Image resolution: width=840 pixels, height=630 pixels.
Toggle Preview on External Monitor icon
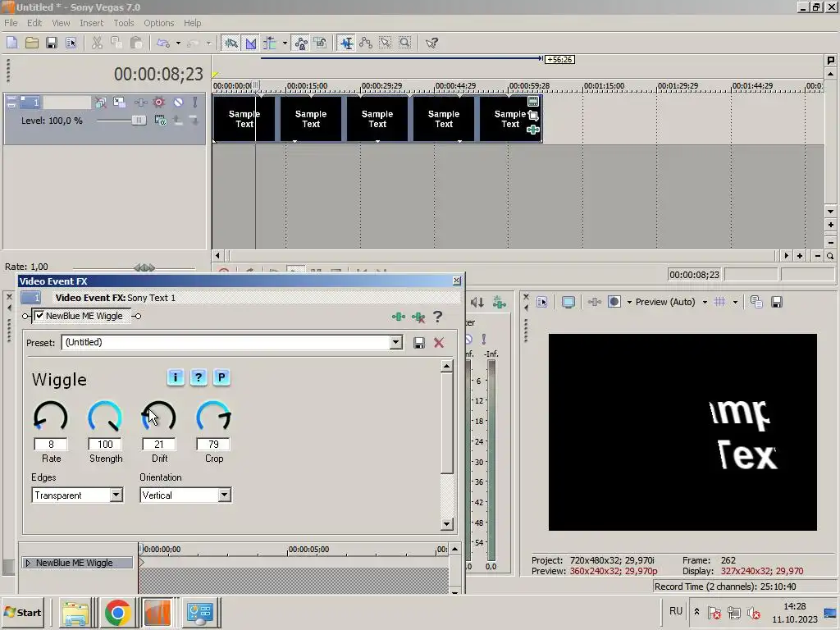tap(568, 302)
